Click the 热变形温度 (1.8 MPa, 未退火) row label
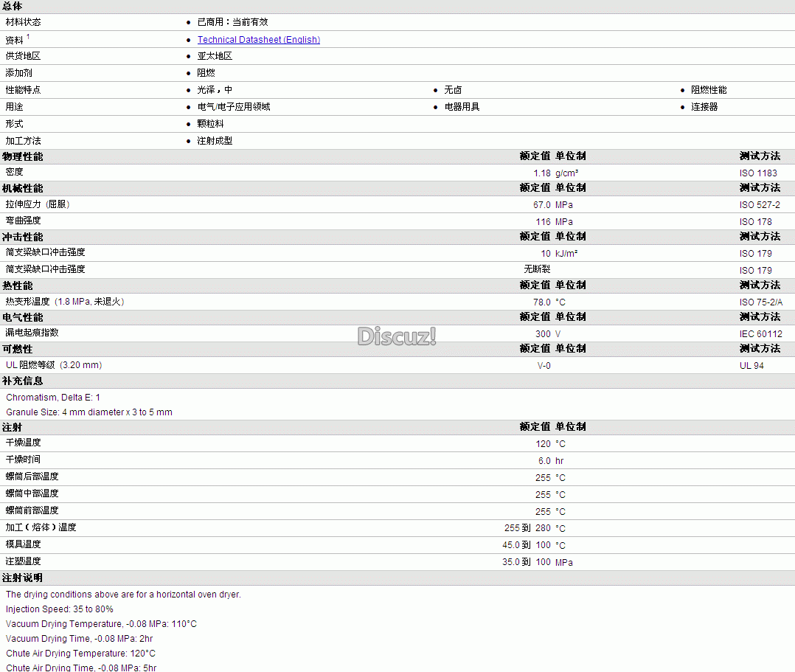Screen dimensions: 795x672 [65, 302]
